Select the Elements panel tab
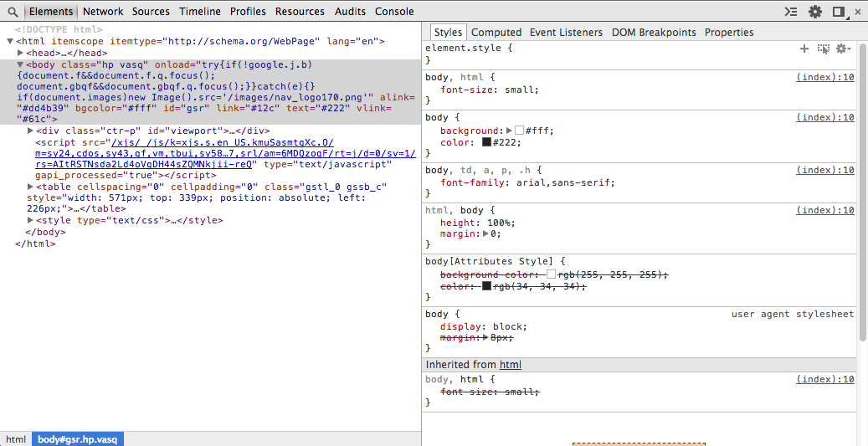Screen dimensions: 868x446 (x=51, y=11)
